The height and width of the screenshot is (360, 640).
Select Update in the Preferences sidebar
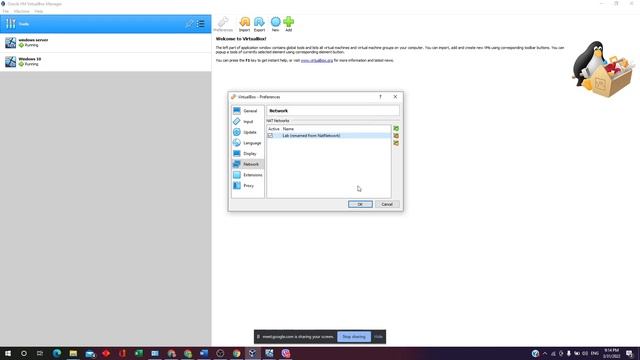click(247, 132)
